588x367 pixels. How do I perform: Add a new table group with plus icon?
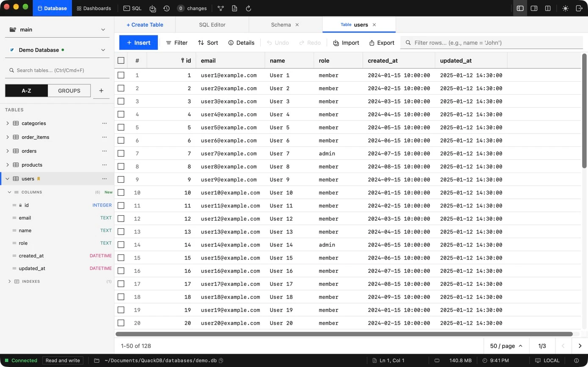[101, 90]
